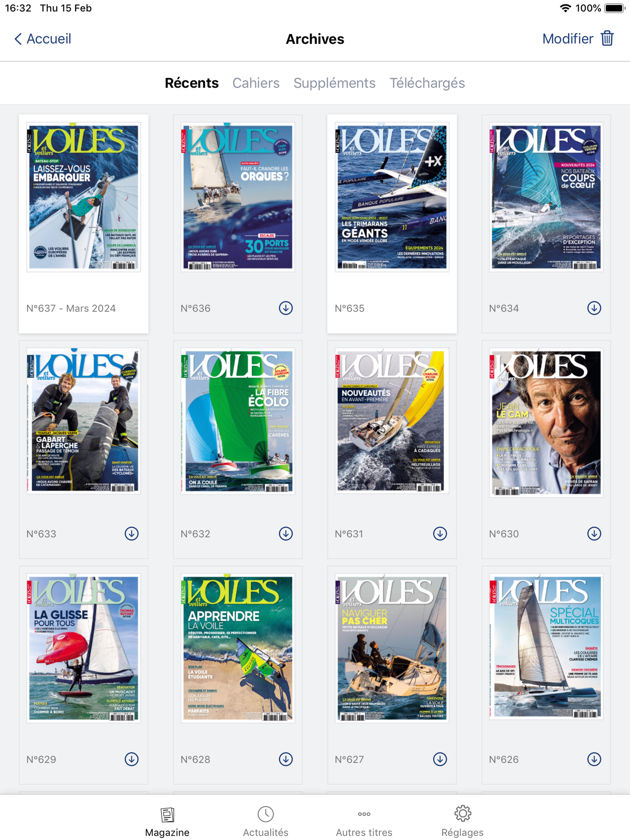The image size is (630, 840).
Task: Download issue N°629
Action: tap(131, 759)
